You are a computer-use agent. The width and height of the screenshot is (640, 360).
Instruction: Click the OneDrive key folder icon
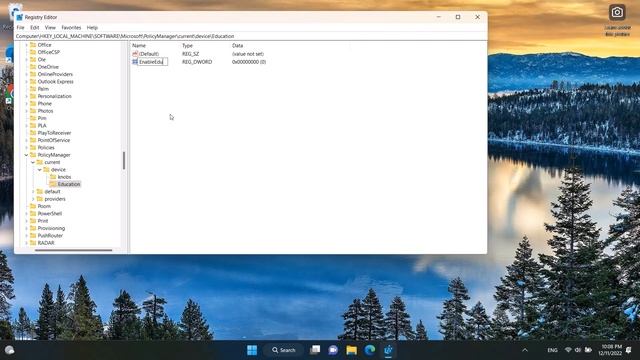[x=33, y=67]
